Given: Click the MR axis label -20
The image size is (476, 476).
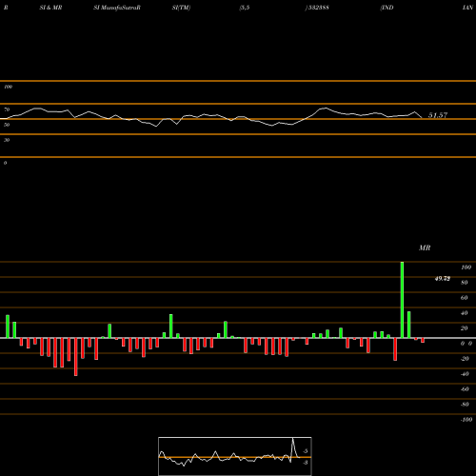Looking at the screenshot, I should 465,359.
